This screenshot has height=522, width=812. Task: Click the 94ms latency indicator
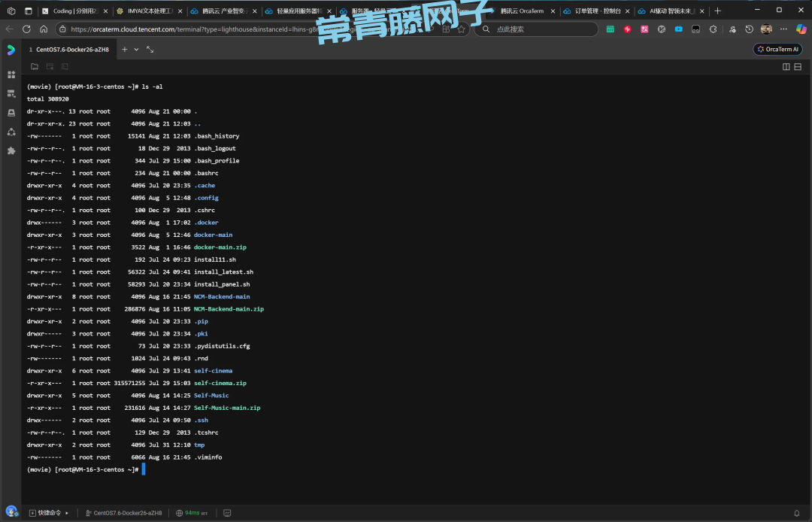(192, 513)
